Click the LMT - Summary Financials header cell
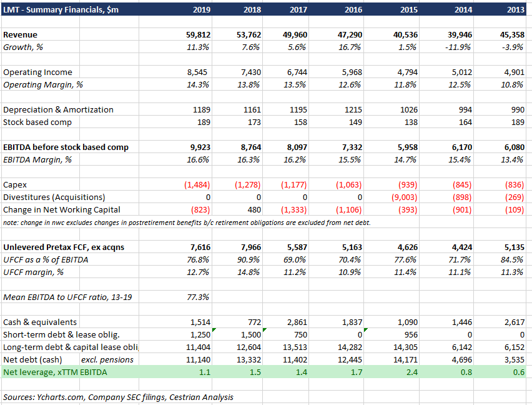532x405 pixels. tap(61, 9)
